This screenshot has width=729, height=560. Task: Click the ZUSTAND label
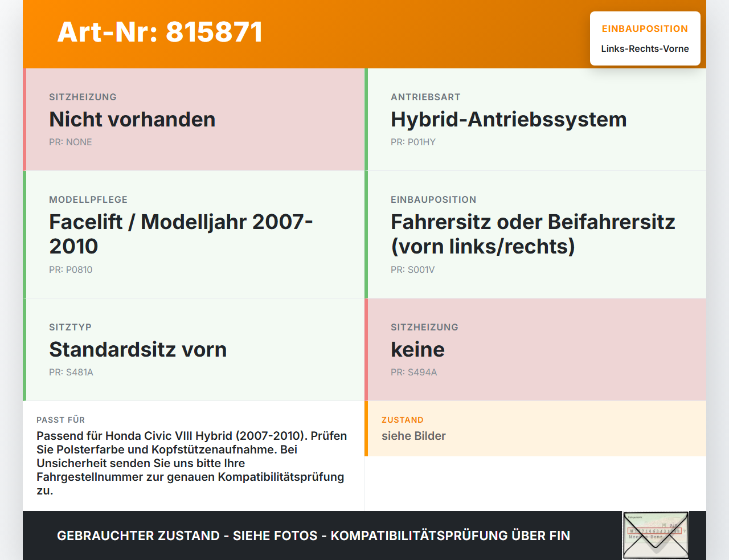[x=403, y=420]
